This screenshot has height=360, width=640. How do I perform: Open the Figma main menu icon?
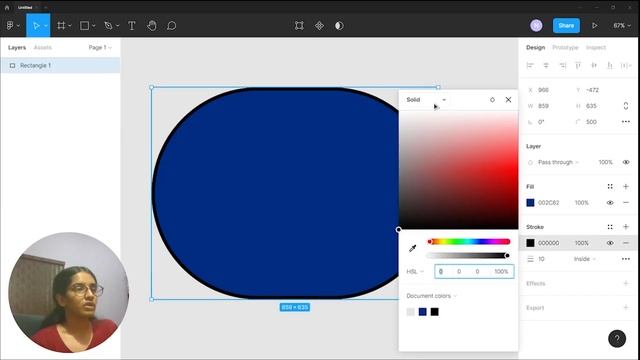10,25
